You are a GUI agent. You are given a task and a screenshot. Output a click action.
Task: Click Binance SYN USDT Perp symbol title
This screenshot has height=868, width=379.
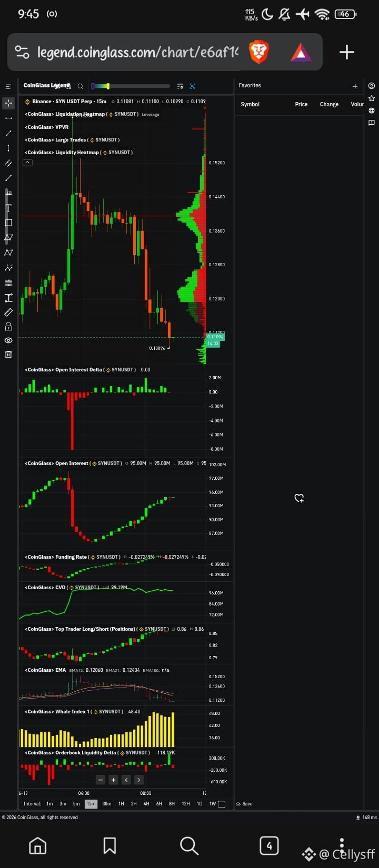point(69,101)
